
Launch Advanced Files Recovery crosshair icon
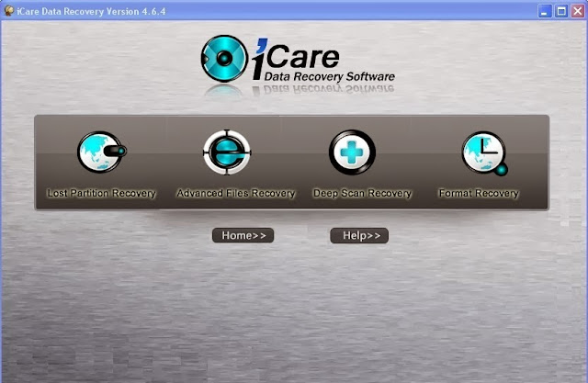click(227, 152)
